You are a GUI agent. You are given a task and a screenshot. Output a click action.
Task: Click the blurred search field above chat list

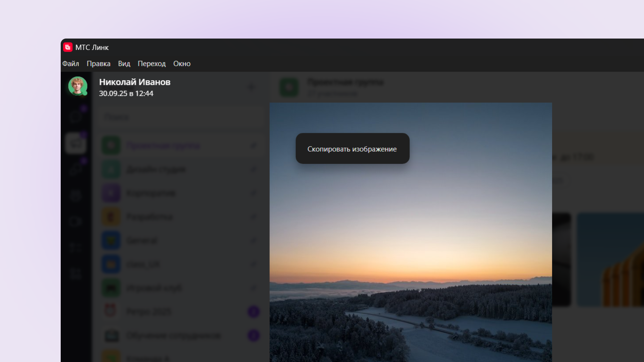point(181,117)
